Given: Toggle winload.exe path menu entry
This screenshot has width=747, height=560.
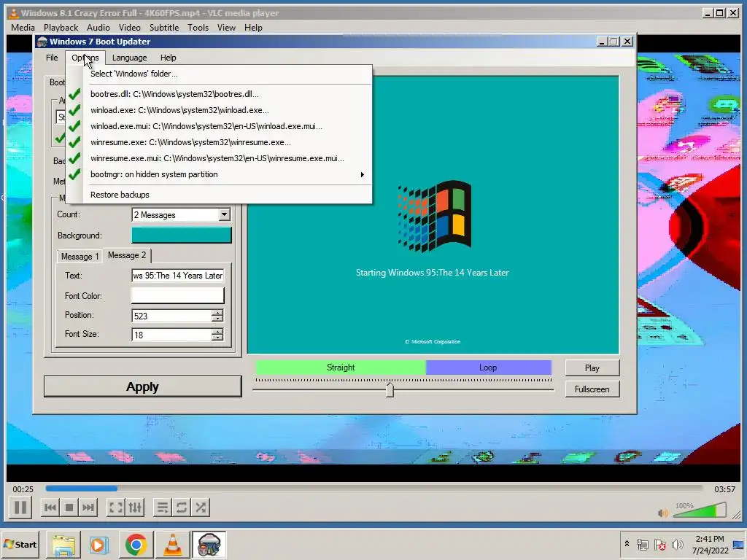Looking at the screenshot, I should (x=219, y=111).
